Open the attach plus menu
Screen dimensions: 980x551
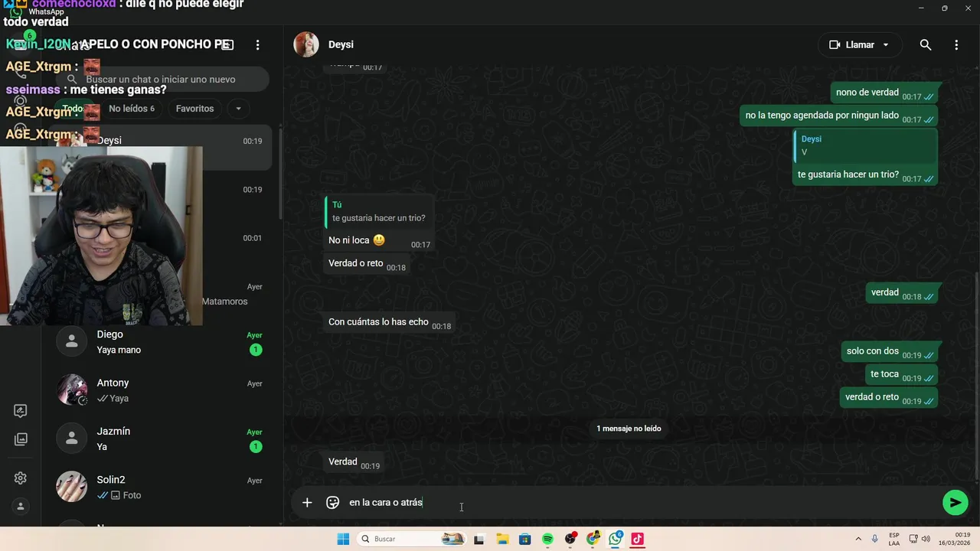[x=307, y=503]
